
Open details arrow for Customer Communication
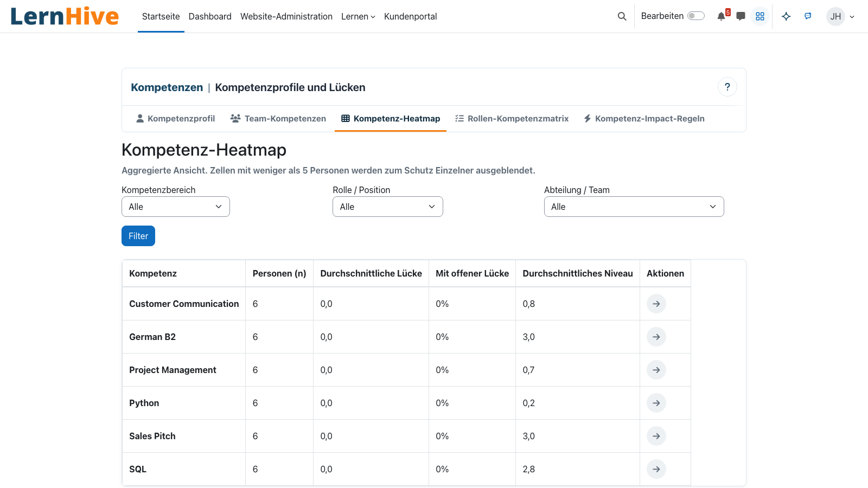pos(656,304)
